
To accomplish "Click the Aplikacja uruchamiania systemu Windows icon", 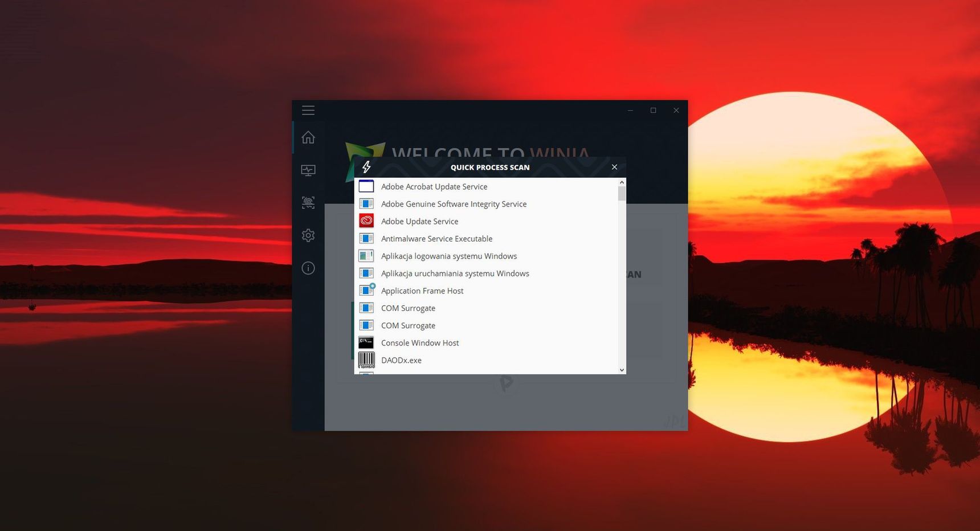I will [366, 273].
